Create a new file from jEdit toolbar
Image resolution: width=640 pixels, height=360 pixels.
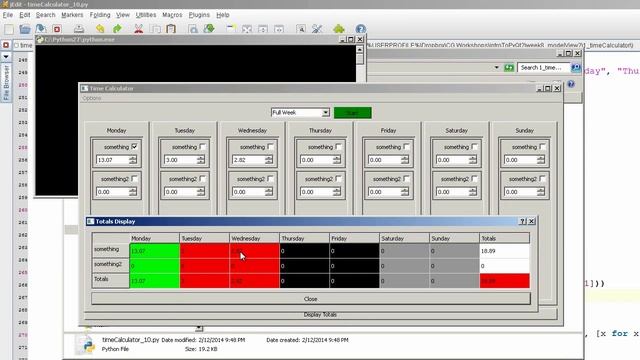point(9,29)
